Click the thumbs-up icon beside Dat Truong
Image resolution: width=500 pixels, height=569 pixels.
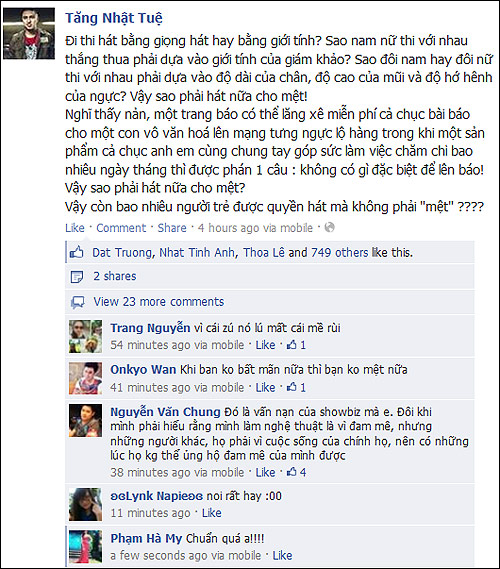[x=77, y=252]
